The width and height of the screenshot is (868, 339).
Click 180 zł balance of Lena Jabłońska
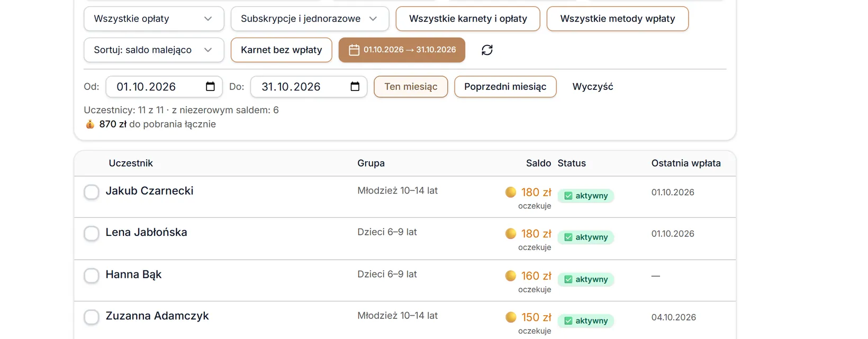(x=536, y=234)
